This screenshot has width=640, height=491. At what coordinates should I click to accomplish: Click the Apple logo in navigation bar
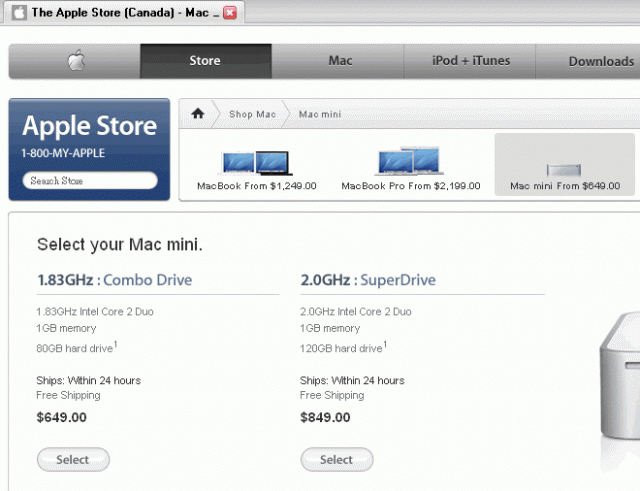click(76, 61)
